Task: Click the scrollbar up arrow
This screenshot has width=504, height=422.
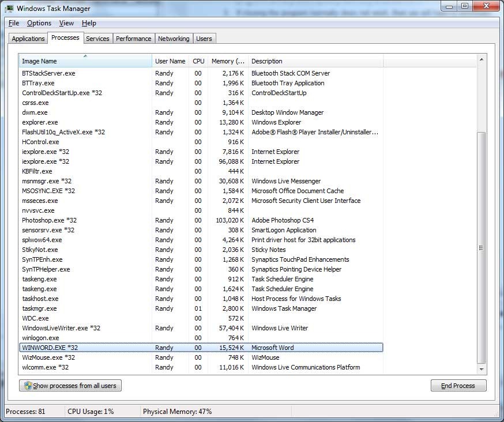Action: coord(482,59)
